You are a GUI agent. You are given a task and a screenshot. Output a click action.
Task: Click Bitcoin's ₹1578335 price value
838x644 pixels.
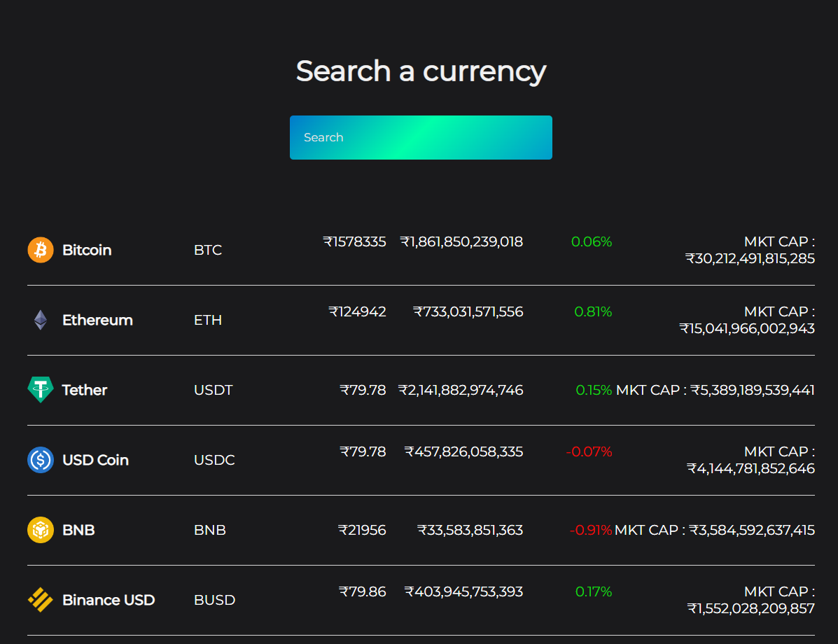pos(354,242)
